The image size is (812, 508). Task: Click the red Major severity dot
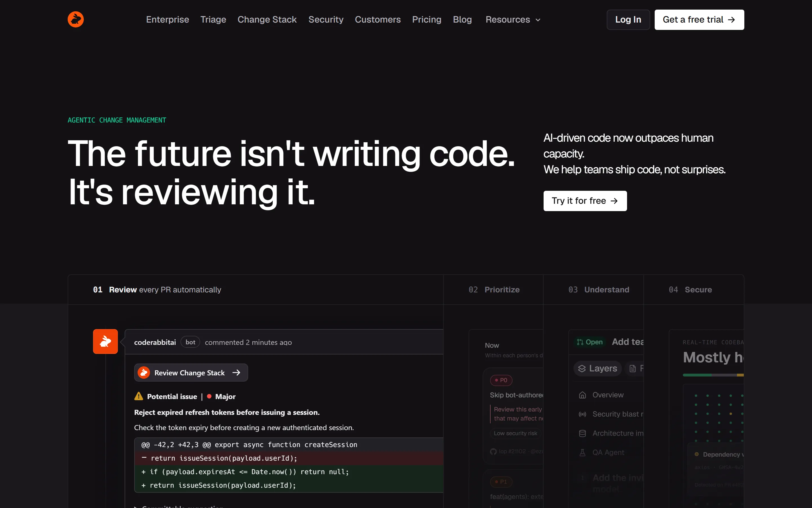209,397
